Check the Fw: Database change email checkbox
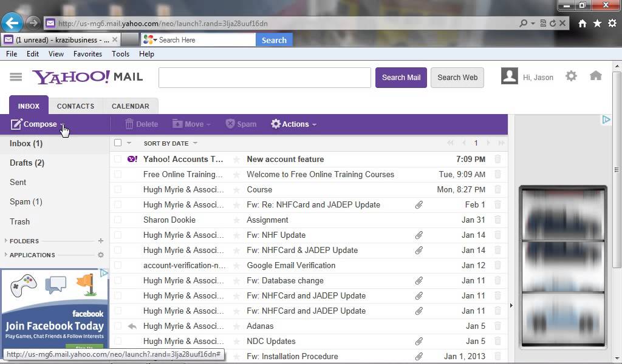The image size is (622, 364). tap(118, 281)
